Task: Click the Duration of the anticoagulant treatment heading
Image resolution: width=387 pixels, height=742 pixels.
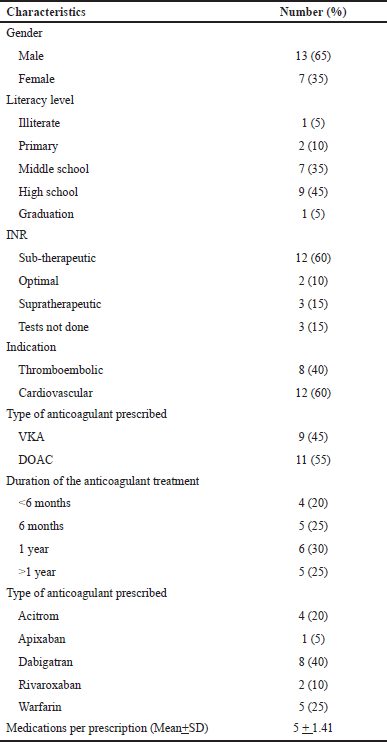Action: coord(102,482)
